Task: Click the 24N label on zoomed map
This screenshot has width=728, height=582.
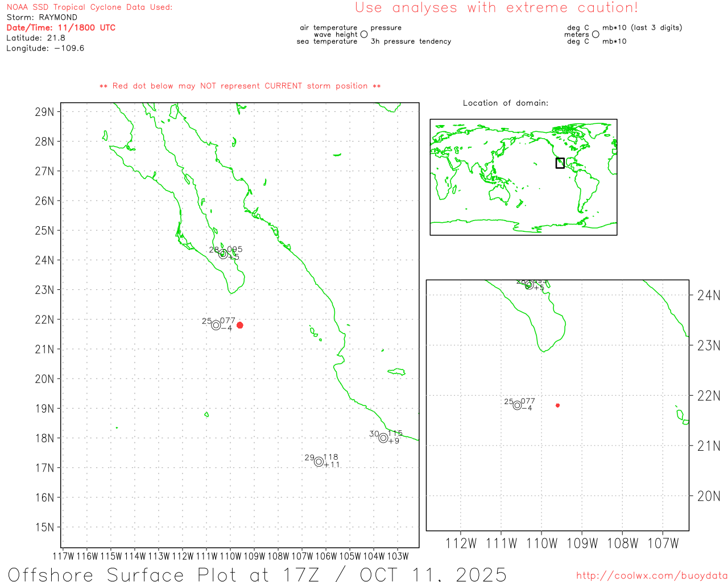Action: (709, 295)
